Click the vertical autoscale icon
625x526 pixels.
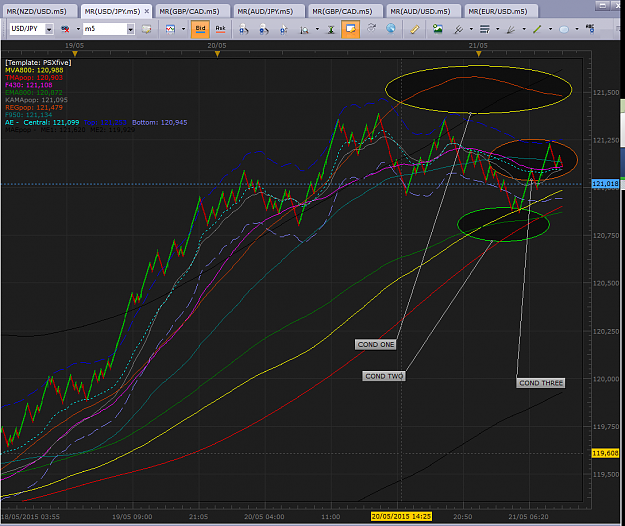[x=331, y=29]
